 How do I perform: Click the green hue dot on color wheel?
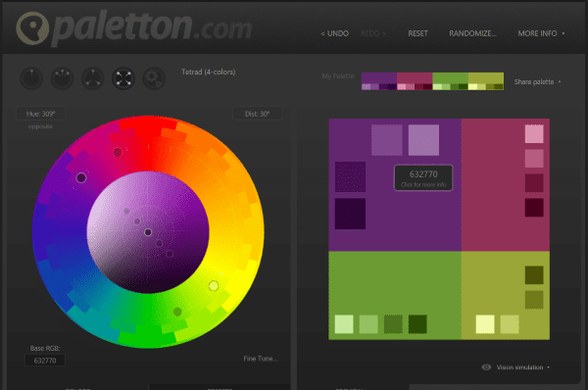[177, 312]
